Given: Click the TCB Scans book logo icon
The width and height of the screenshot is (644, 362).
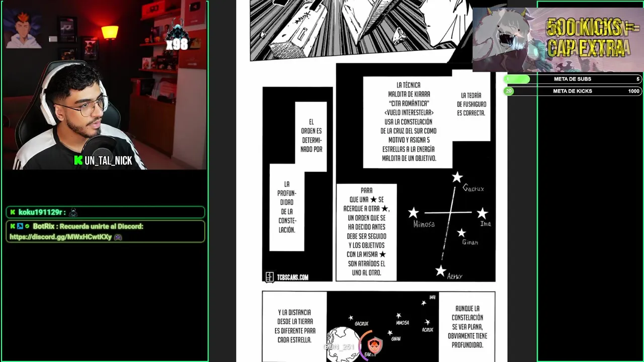Looking at the screenshot, I should [x=269, y=277].
